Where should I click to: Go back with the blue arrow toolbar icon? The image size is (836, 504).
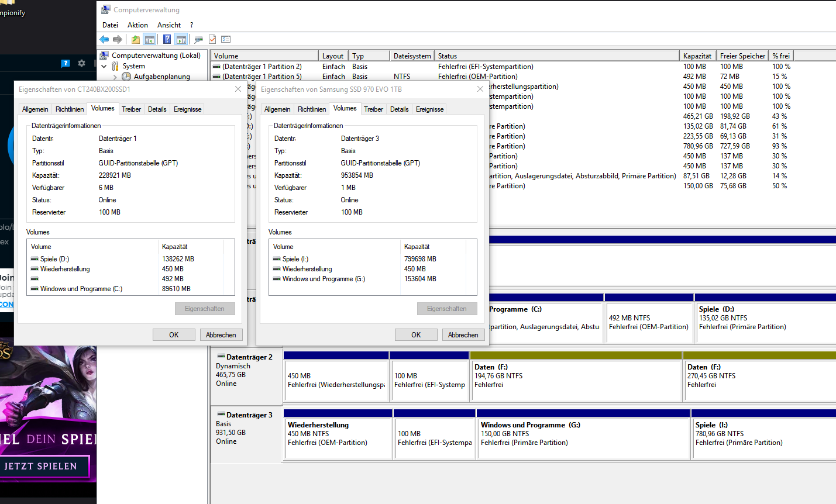[104, 39]
